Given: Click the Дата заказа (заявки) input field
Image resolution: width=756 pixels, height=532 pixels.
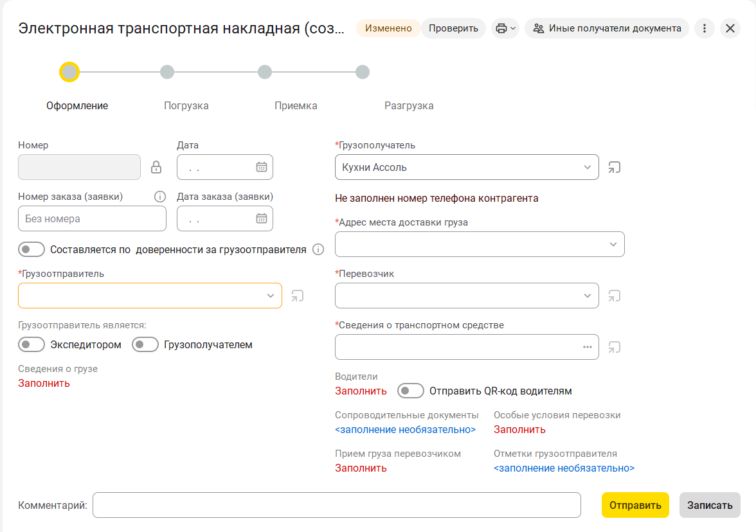Looking at the screenshot, I should coord(225,218).
